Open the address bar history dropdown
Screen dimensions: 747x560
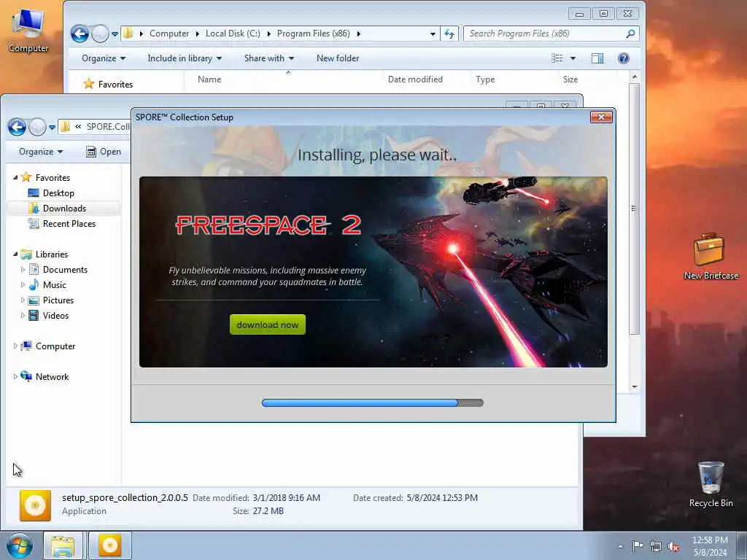[433, 34]
